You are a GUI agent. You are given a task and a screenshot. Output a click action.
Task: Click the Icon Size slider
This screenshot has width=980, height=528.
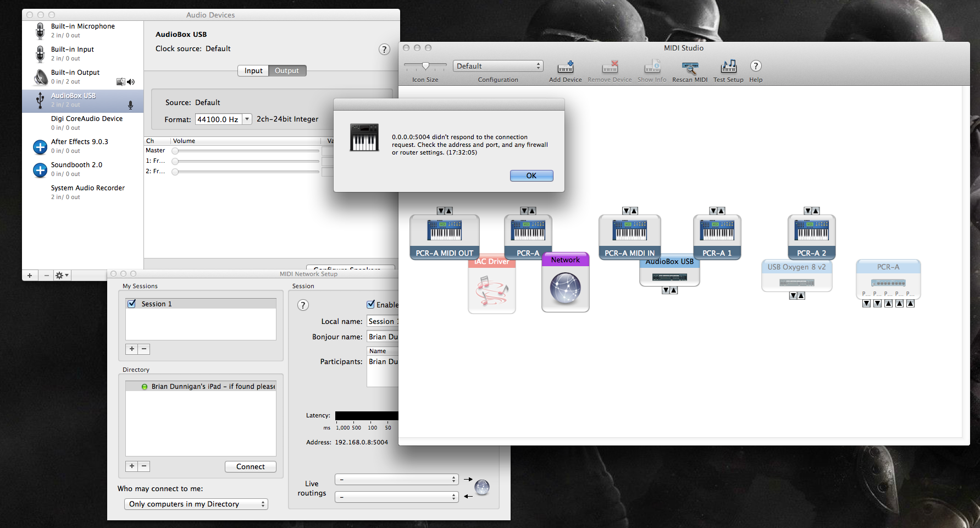tap(425, 66)
